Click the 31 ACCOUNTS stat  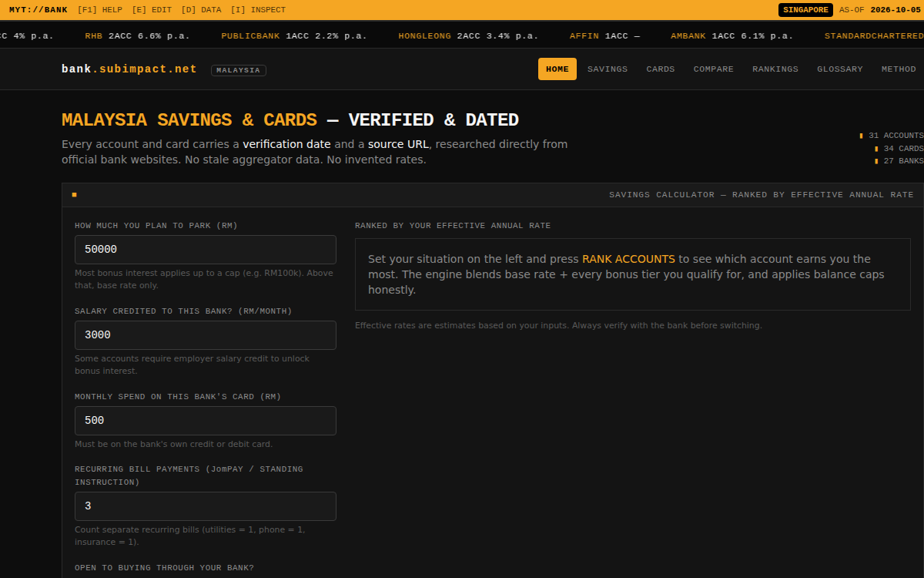pos(892,136)
